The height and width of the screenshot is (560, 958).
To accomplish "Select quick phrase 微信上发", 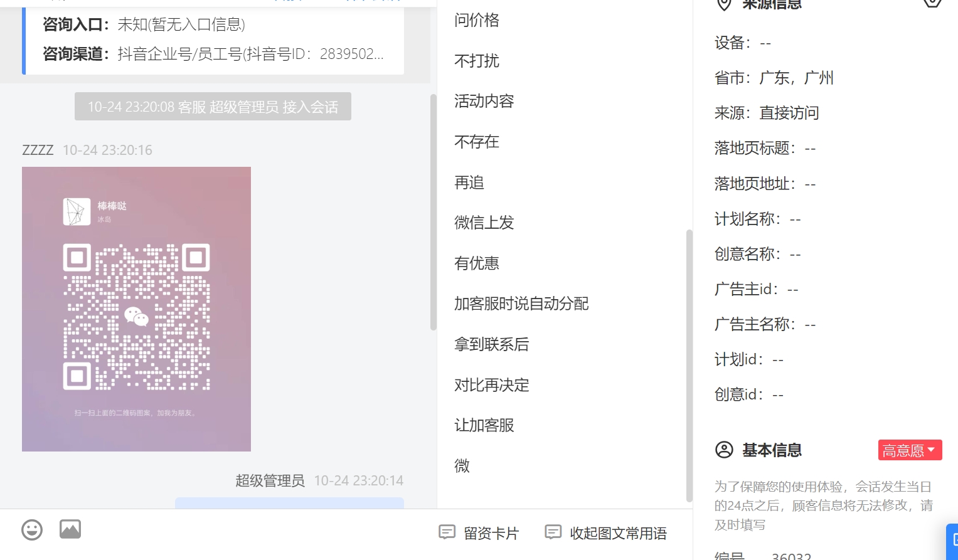I will 484,223.
